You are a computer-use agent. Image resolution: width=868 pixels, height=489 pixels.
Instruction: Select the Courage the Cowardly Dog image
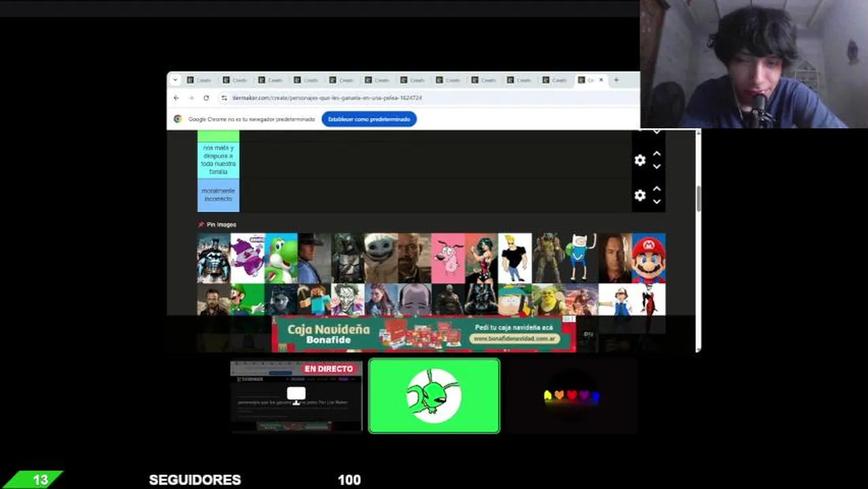pyautogui.click(x=448, y=258)
